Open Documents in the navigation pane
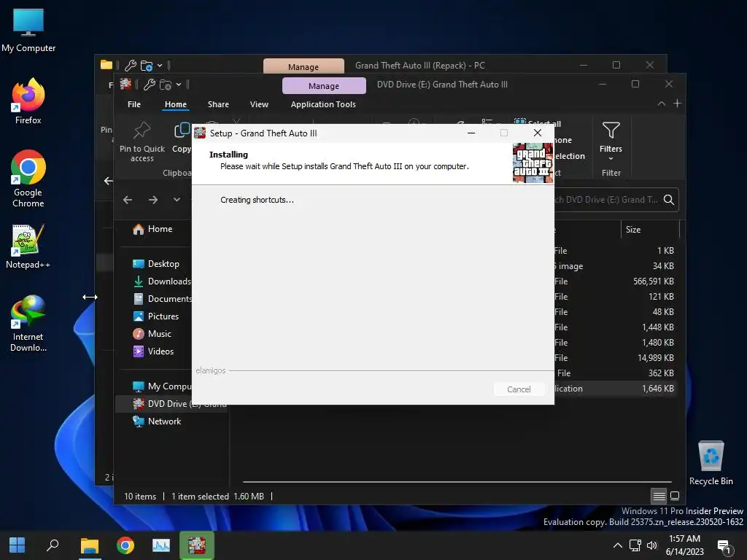 [161, 299]
